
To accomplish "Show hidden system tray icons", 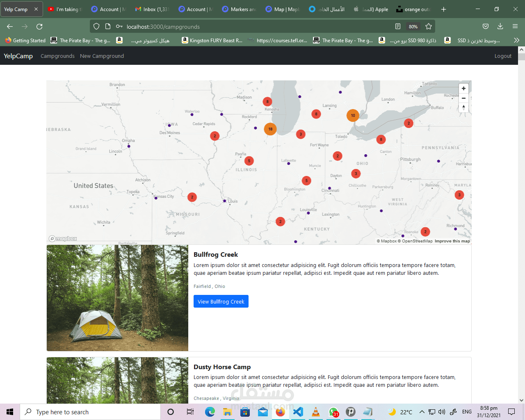I will click(422, 412).
